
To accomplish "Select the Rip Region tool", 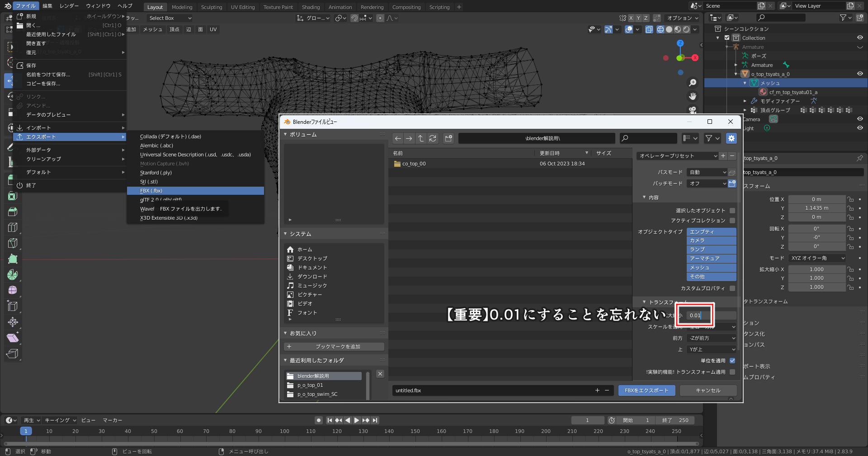I will [x=13, y=353].
